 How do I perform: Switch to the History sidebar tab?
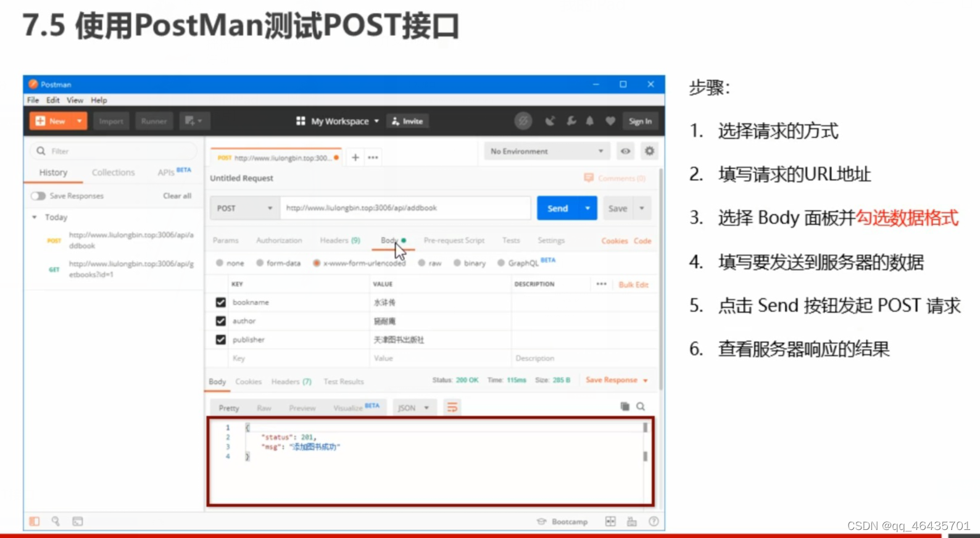coord(53,172)
